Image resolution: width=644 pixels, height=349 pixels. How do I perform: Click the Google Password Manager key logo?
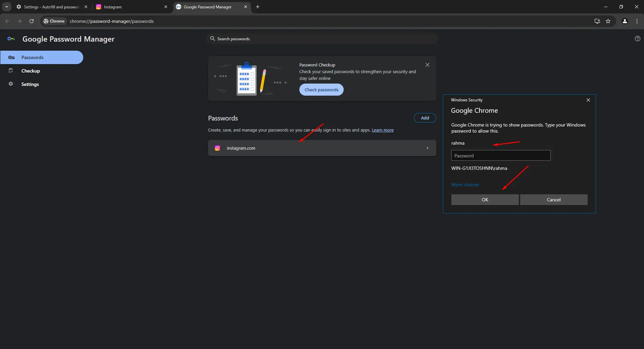[11, 39]
